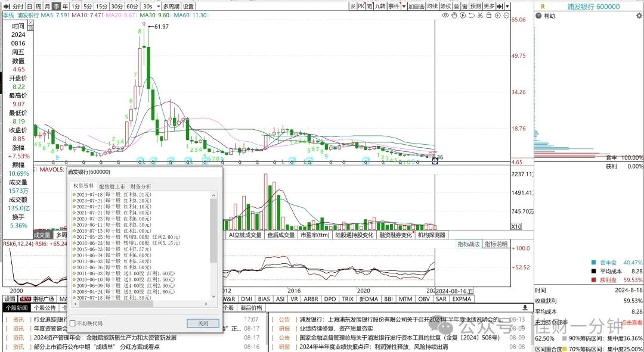644x352 pixels.
Task: Select the 个股公告 tab
Action: (45, 308)
